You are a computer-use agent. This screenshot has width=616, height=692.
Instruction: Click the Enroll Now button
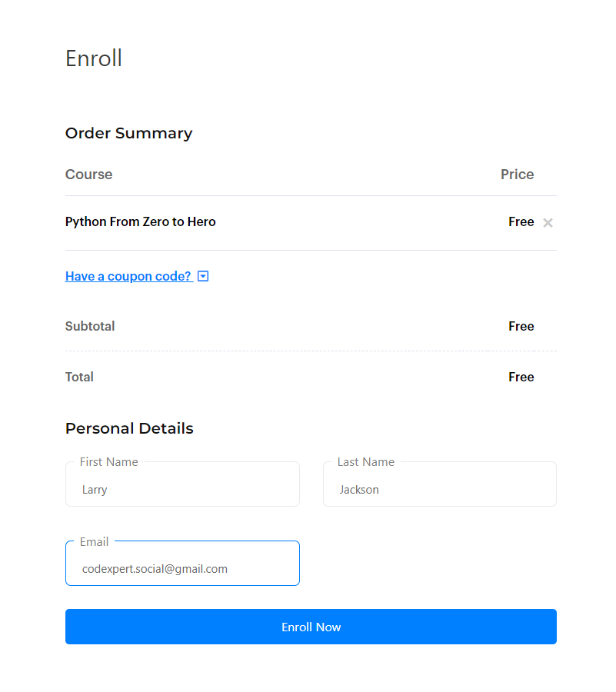point(311,627)
